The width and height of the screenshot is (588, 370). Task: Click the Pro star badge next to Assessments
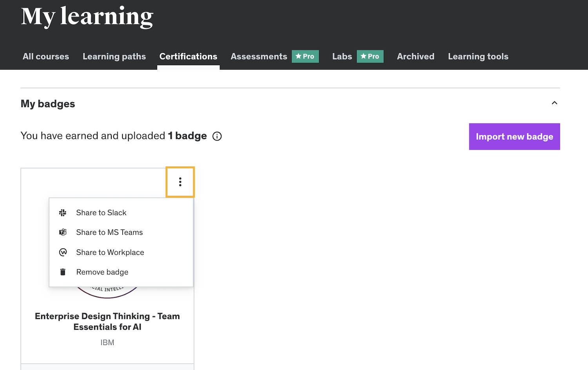[305, 56]
